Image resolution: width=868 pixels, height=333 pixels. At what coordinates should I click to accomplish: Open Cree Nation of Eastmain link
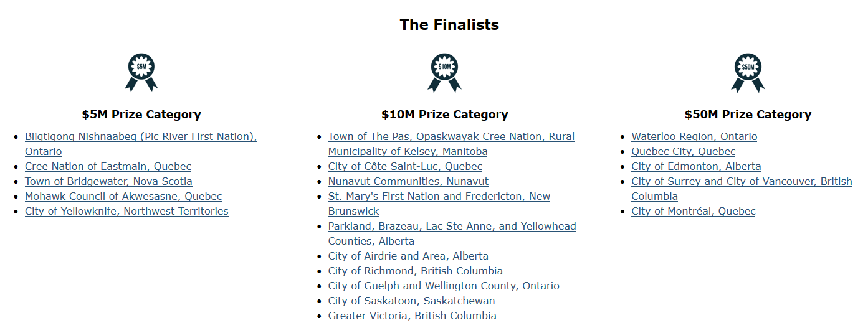point(108,167)
